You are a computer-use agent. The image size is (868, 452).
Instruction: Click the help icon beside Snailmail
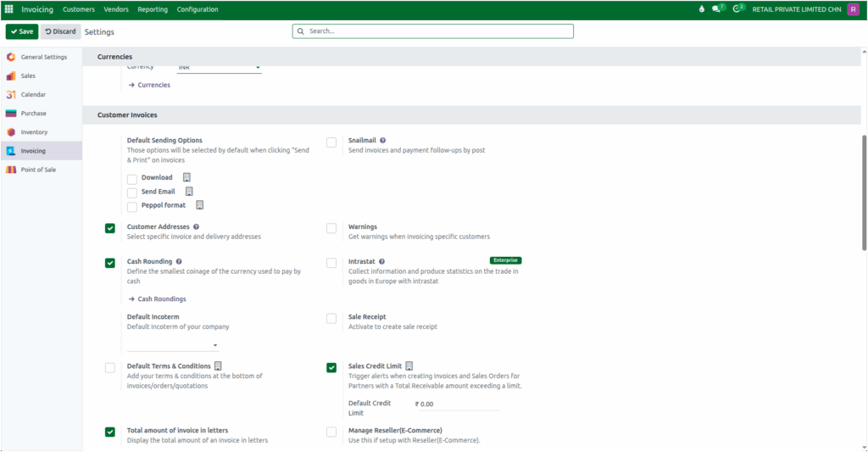click(382, 141)
